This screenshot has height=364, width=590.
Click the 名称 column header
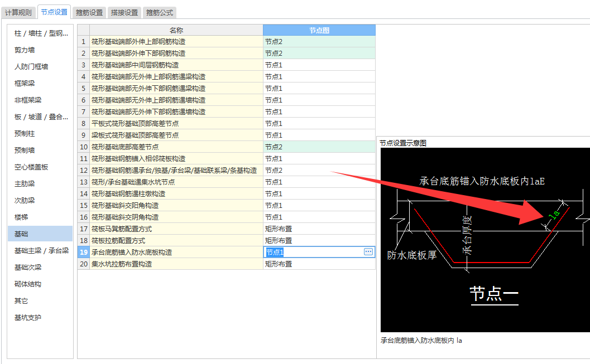pyautogui.click(x=176, y=30)
